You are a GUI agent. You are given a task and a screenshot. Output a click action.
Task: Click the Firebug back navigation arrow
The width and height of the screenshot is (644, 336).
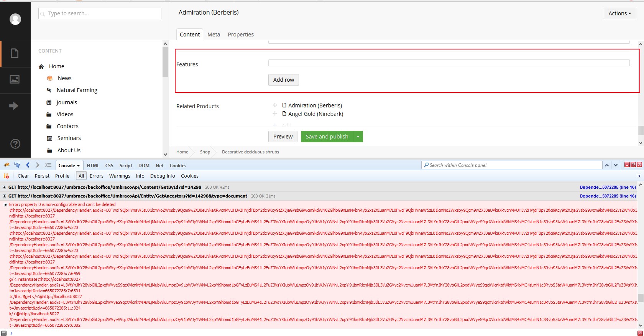coord(28,165)
